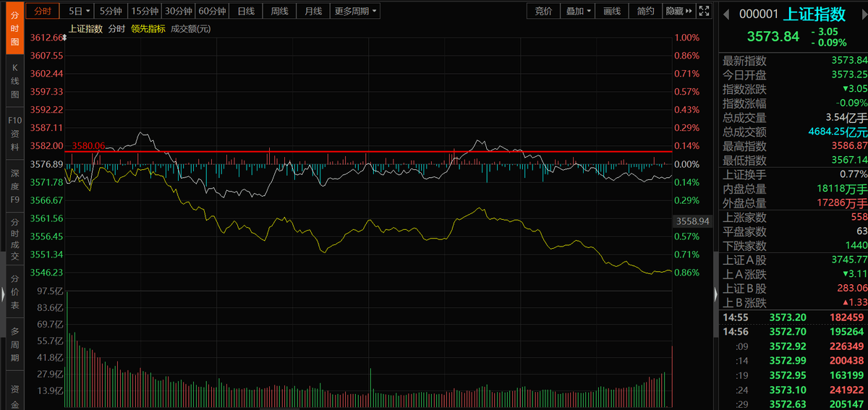Viewport: 868px width, 410px height.
Task: Click the 竞价 auction button
Action: tap(543, 11)
